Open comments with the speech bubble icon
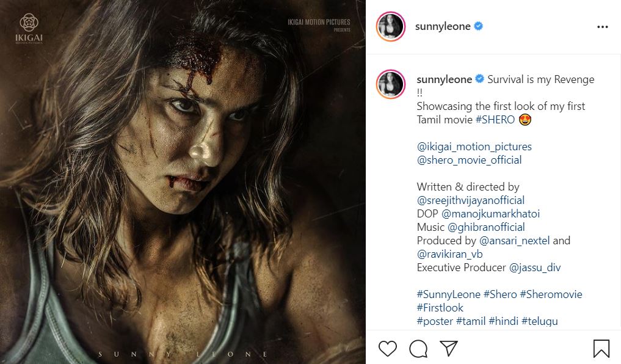This screenshot has width=621, height=364. point(418,348)
